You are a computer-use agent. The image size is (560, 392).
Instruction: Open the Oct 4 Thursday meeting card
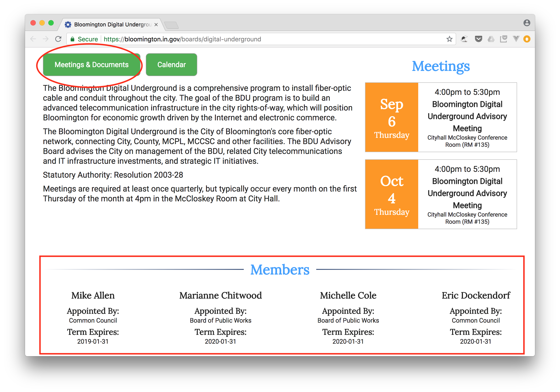point(441,194)
